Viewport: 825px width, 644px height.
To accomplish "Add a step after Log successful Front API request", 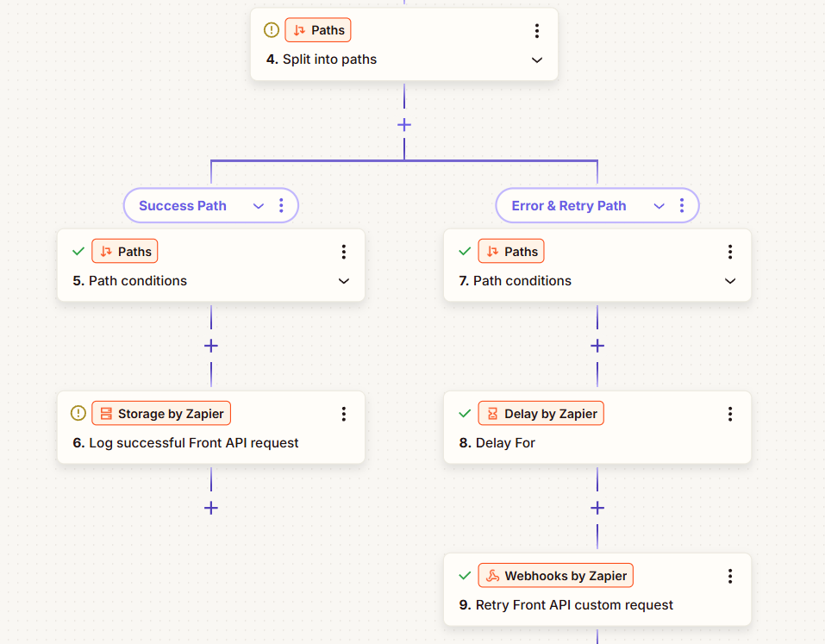I will (211, 508).
